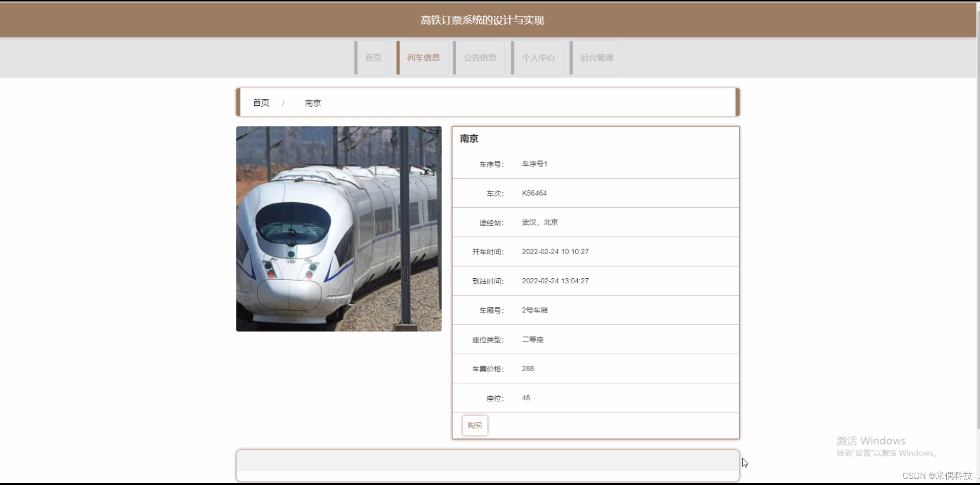The width and height of the screenshot is (980, 485).
Task: Open the 列车信息 tab
Action: [x=422, y=57]
